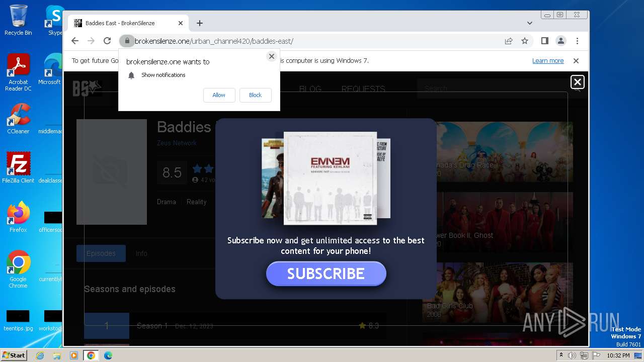Open the Info tab on the page
The image size is (644, 362).
click(141, 253)
